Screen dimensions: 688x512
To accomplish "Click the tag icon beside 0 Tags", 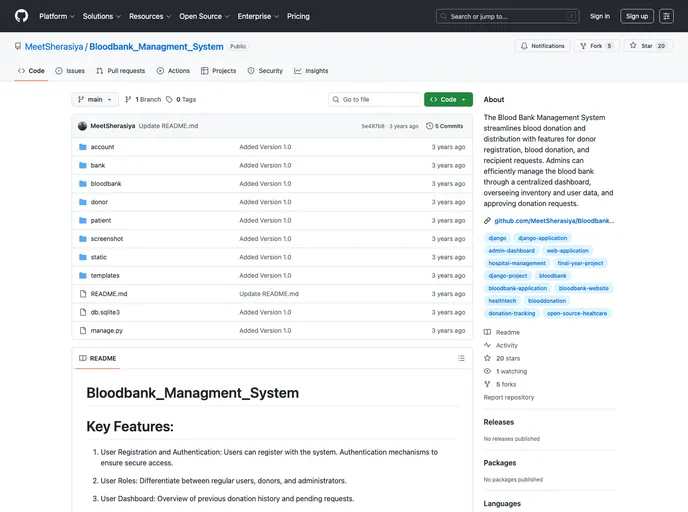I will 169,100.
